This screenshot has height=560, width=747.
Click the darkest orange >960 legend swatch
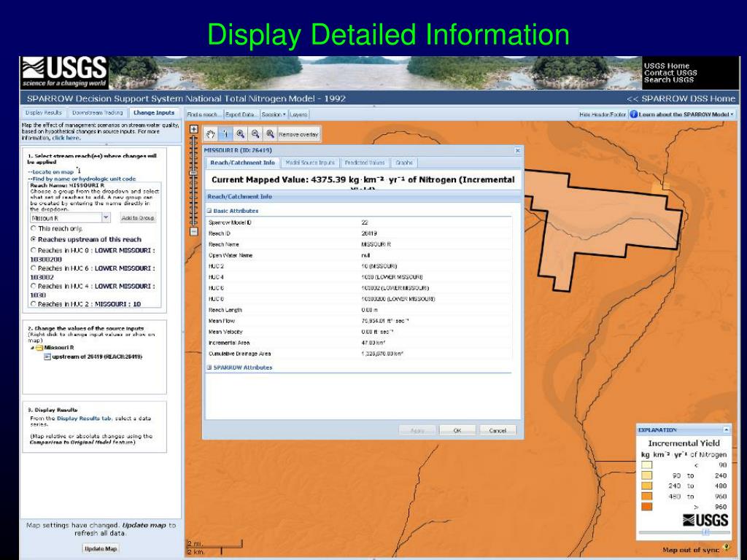coord(646,507)
